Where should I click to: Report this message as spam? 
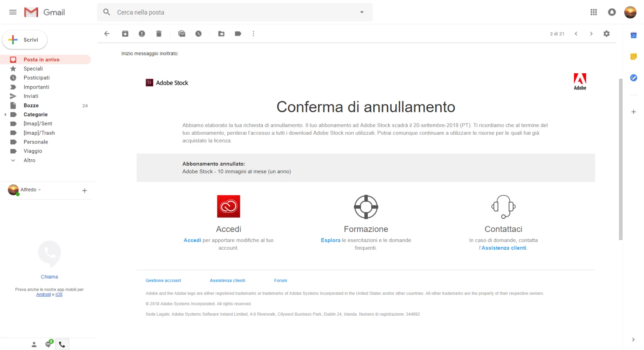point(142,34)
